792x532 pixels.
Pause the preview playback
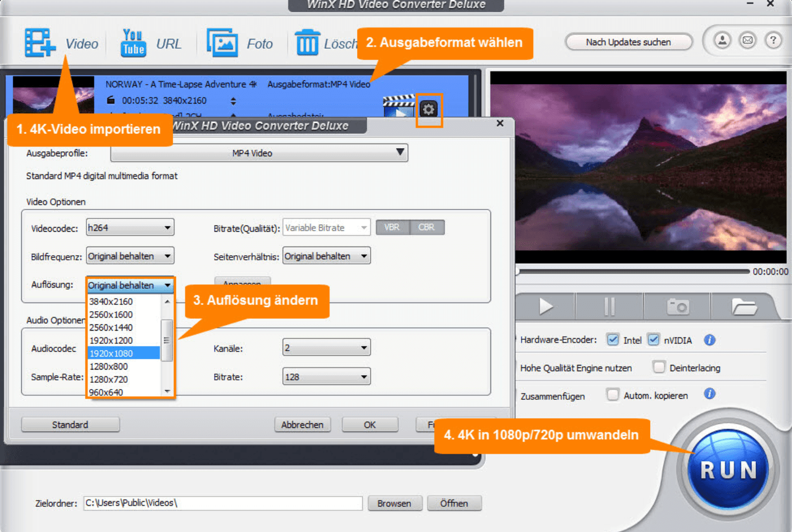609,307
